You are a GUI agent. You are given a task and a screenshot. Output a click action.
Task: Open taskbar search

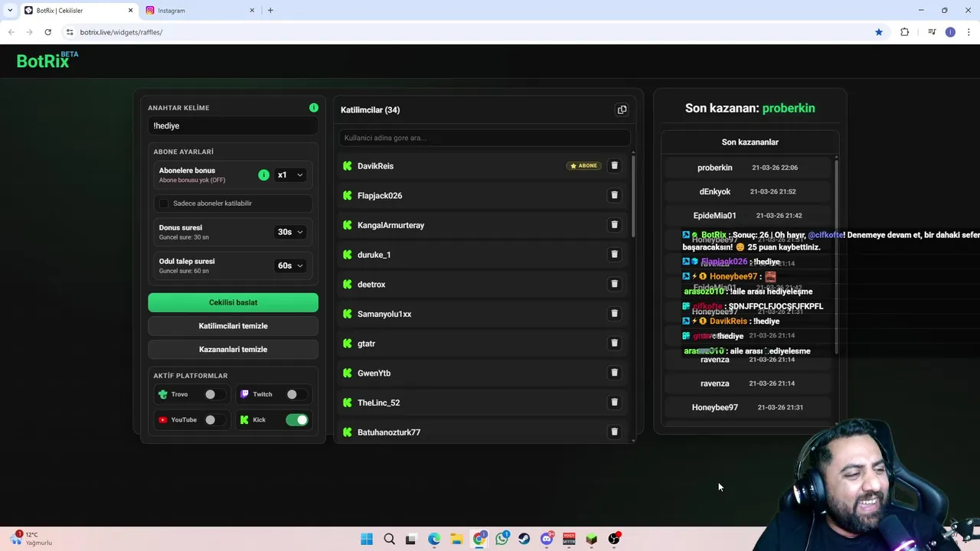click(389, 539)
